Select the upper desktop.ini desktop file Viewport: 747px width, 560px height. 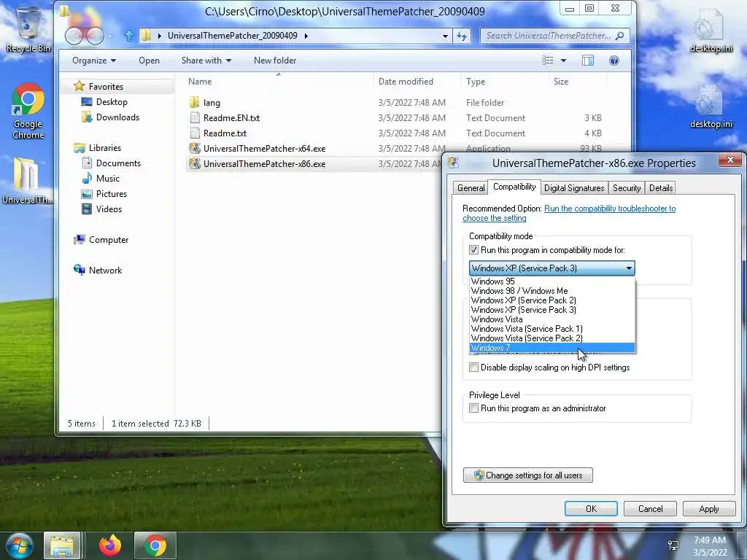pyautogui.click(x=711, y=29)
